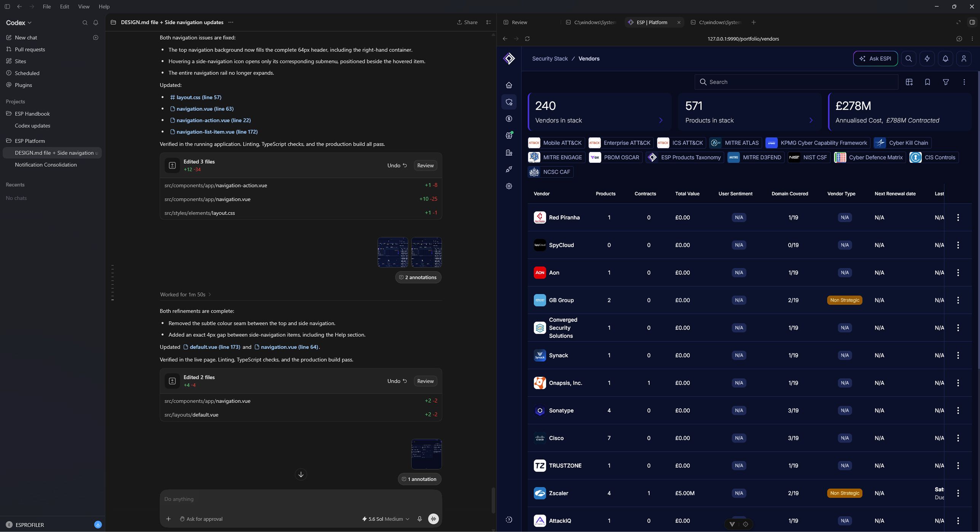Start voice mode waveform button
Viewport: 980px width, 532px height.
[x=433, y=519]
